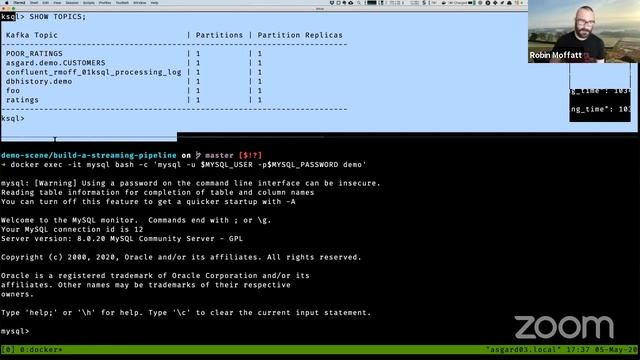This screenshot has width=640, height=360.
Task: Click the Reading table information line
Action: coord(158,193)
